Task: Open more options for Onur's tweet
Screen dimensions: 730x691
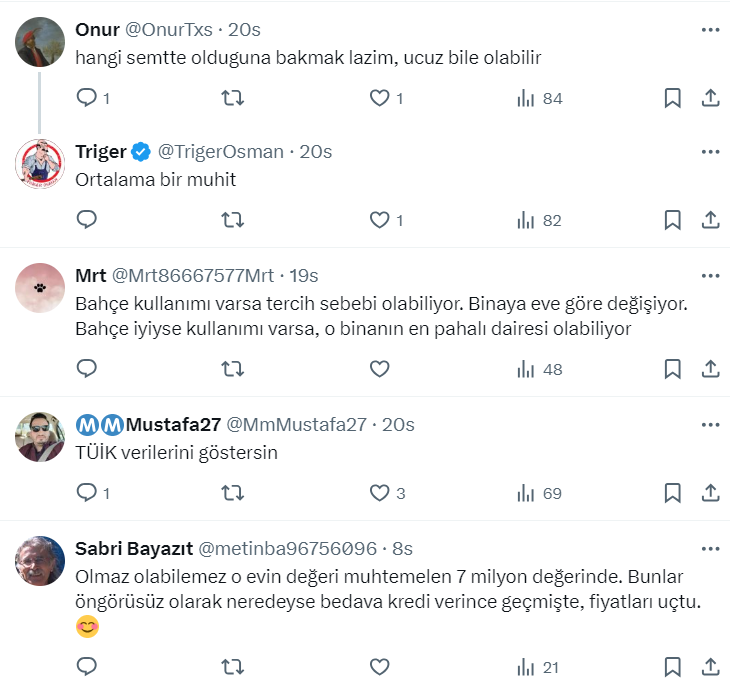Action: pos(710,30)
